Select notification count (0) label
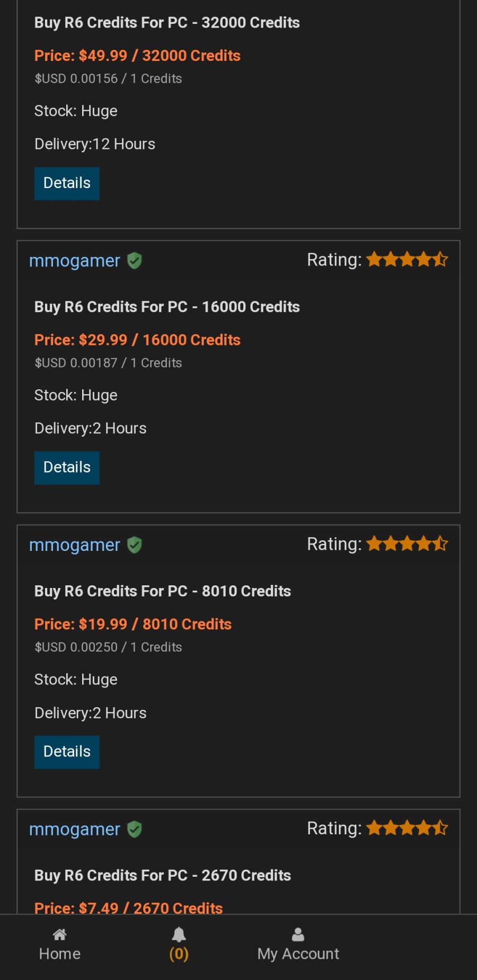 point(179,954)
